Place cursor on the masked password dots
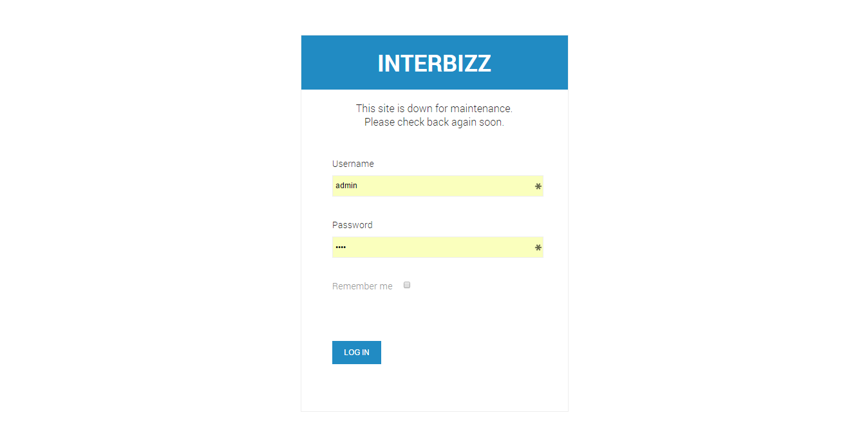Viewport: 868px width, 446px height. 341,247
